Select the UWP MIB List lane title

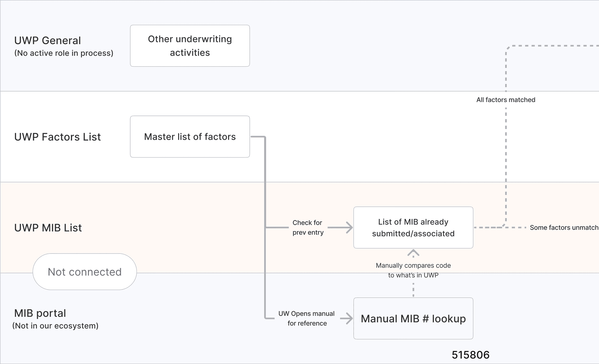click(48, 228)
